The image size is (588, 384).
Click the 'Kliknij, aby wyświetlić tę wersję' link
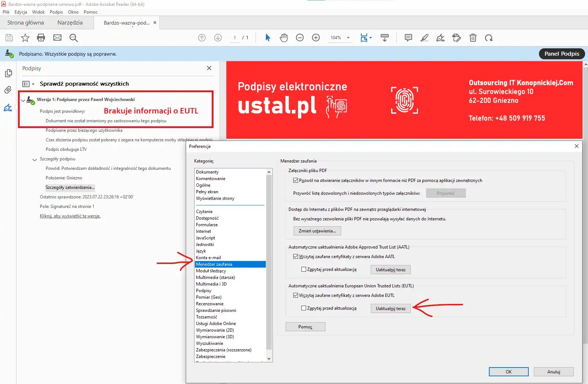[70, 216]
